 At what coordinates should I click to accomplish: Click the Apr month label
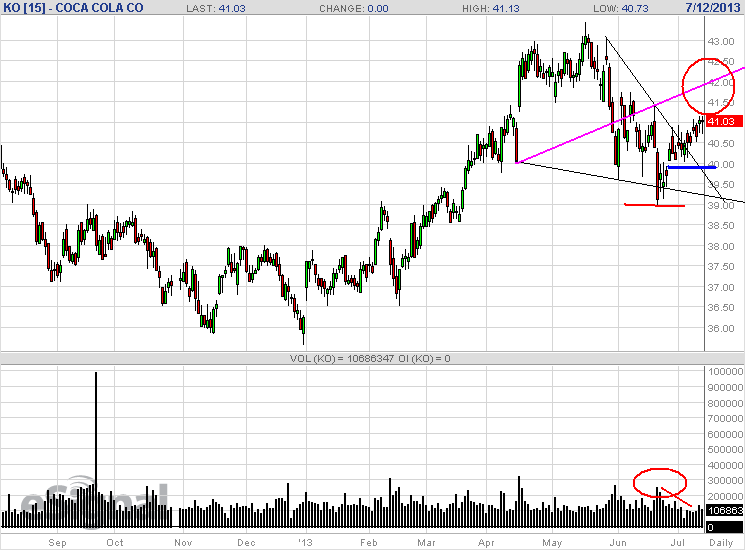pos(486,542)
